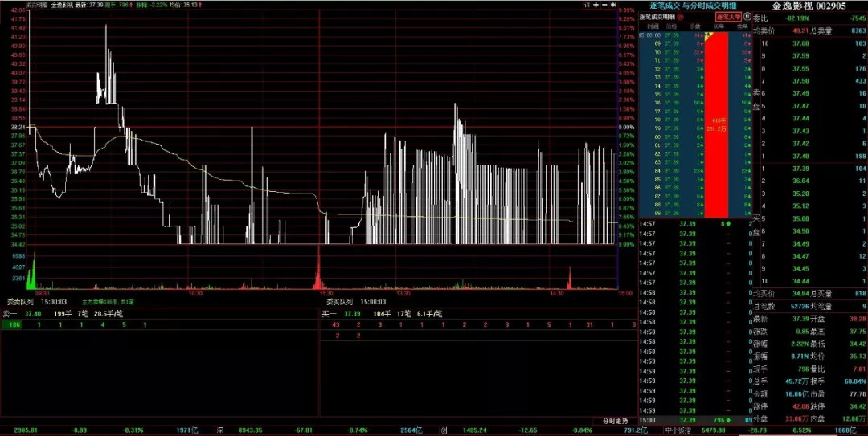Click the 8943.35 index in status bar
This screenshot has height=436, width=868.
click(x=250, y=430)
